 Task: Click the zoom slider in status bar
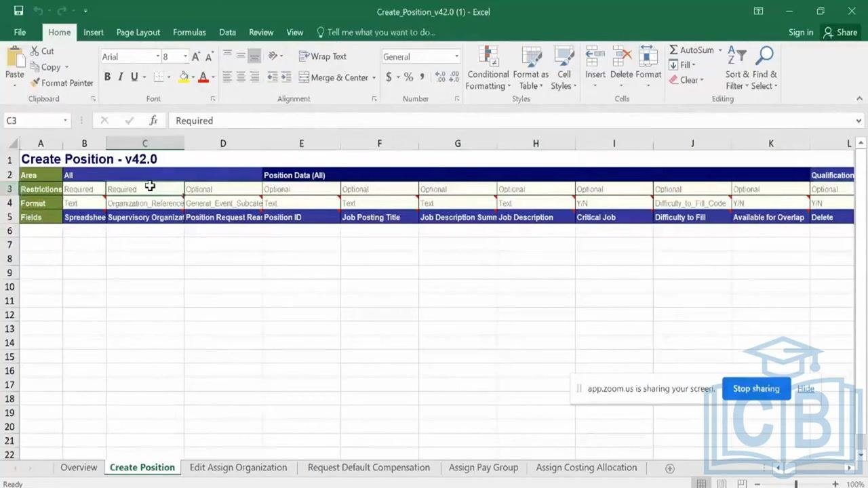click(x=796, y=484)
